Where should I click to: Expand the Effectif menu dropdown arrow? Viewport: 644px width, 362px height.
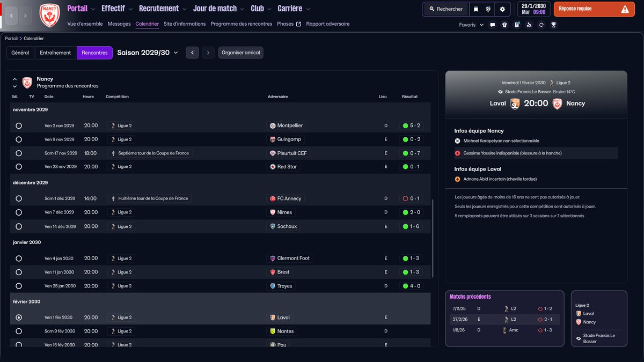pyautogui.click(x=131, y=9)
